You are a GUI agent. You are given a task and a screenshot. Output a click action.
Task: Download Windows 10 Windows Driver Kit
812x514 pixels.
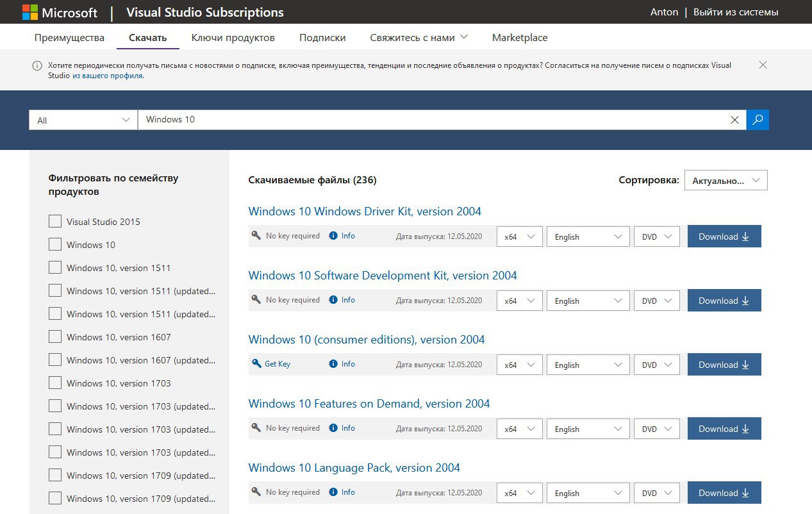[x=724, y=236]
